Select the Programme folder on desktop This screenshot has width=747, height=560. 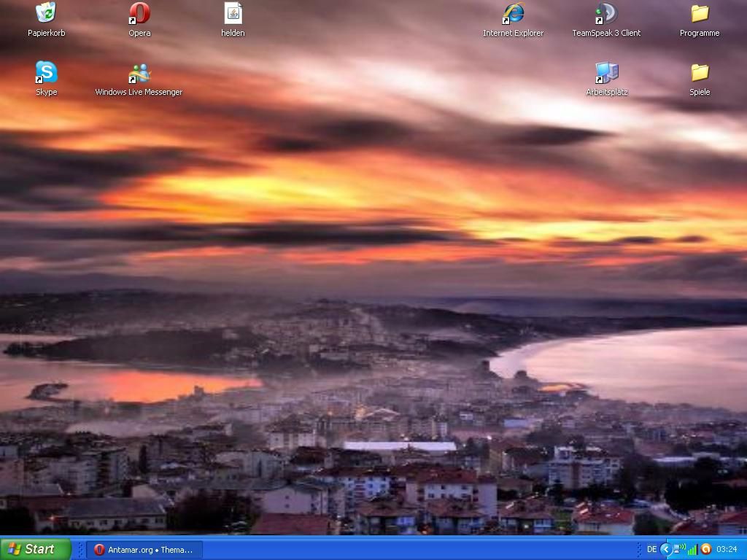click(700, 14)
